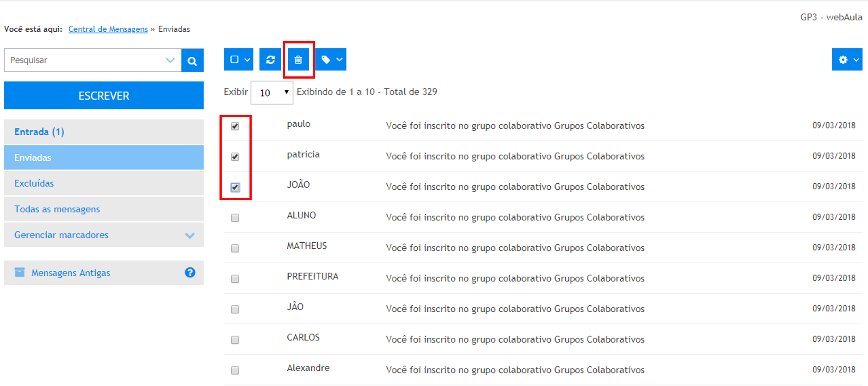Click the magnifier search button
The width and height of the screenshot is (868, 386).
click(x=192, y=60)
